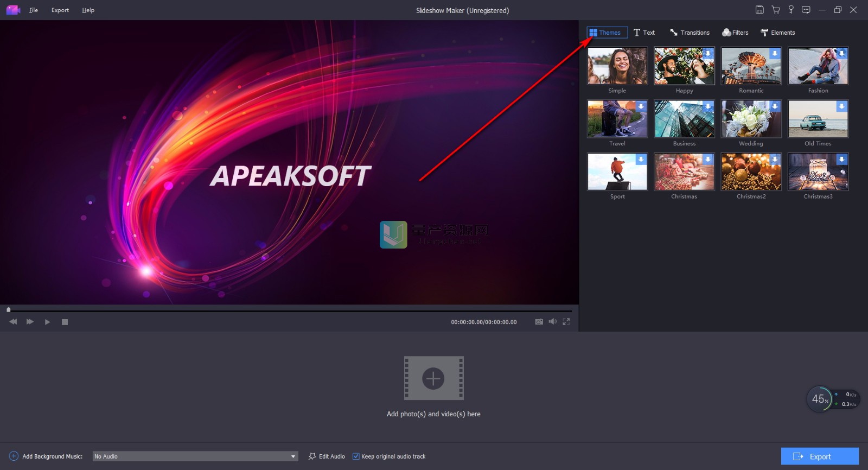Click Add photo(s) and video(s) here text
Viewport: 868px width, 470px height.
click(433, 414)
